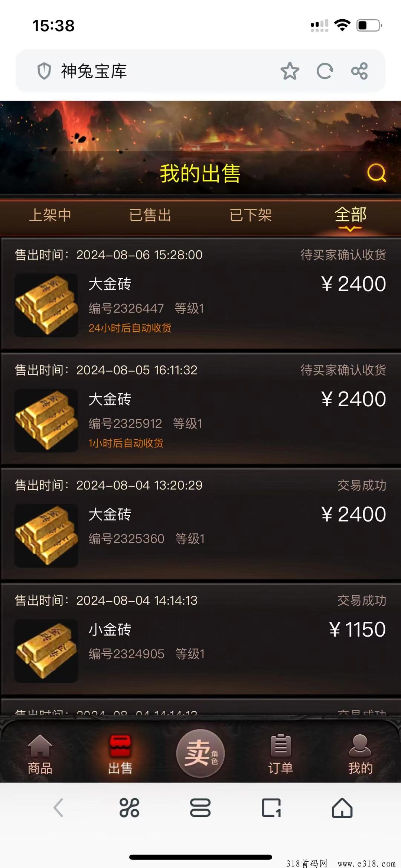401x868 pixels.
Task: Open browser multi-window tabs icon
Action: coord(271,807)
